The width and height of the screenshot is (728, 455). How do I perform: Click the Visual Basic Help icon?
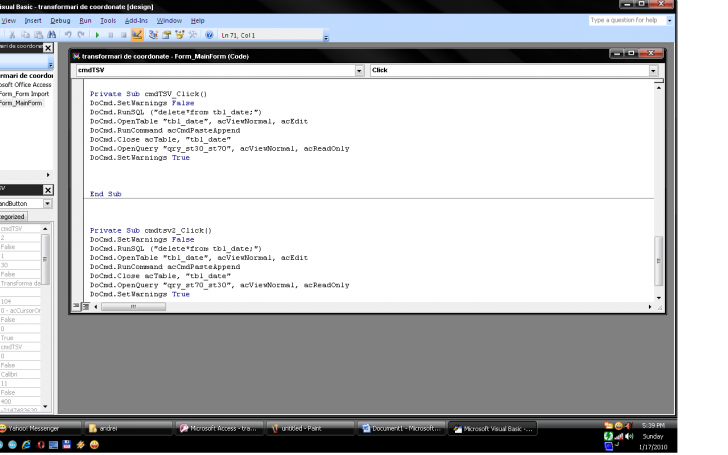pos(209,35)
